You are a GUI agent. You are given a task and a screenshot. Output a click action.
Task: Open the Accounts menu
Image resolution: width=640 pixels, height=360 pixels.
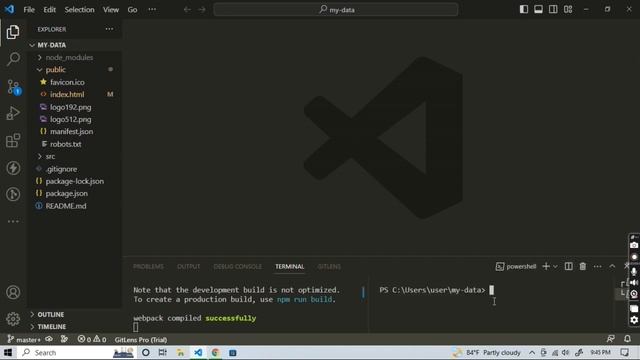13,292
